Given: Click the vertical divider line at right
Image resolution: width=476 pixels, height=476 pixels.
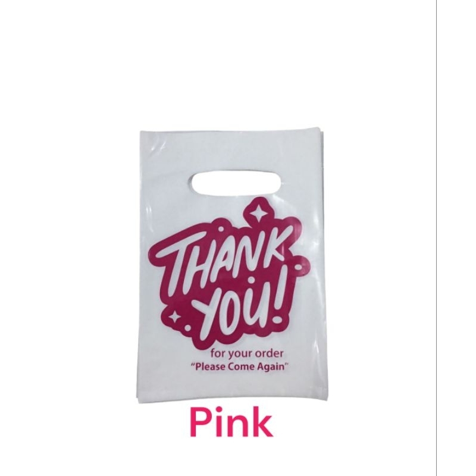Looking at the screenshot, I should click(x=436, y=238).
